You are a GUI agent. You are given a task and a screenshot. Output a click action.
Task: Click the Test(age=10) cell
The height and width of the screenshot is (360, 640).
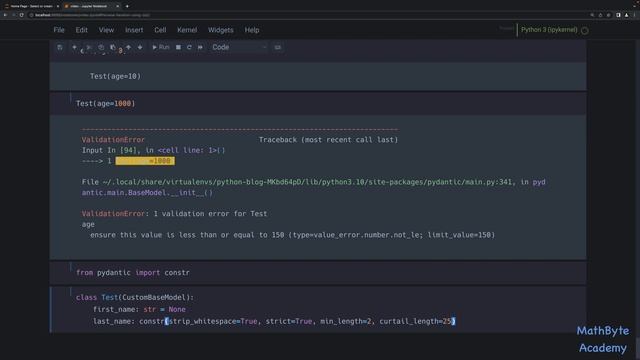click(318, 76)
